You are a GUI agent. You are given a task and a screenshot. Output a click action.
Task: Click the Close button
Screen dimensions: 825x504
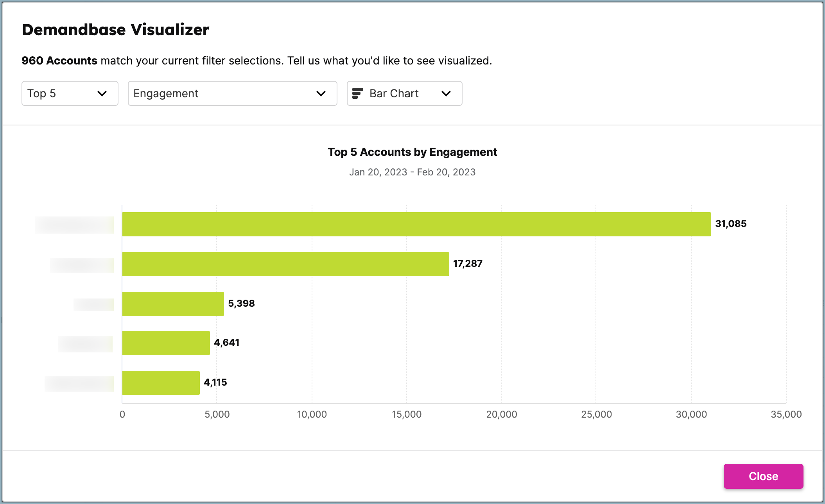tap(763, 476)
